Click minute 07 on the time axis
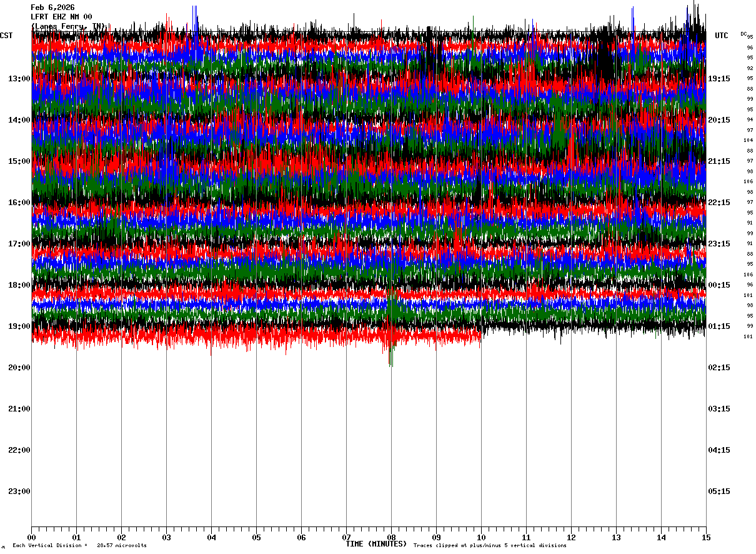756x554 pixels. coord(346,537)
